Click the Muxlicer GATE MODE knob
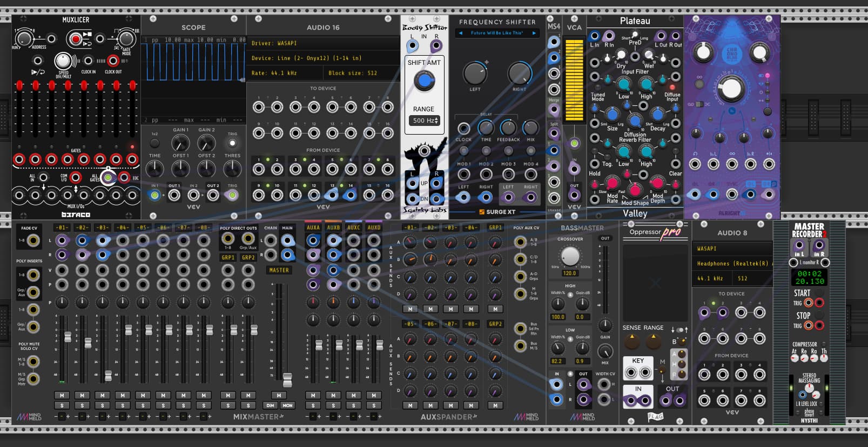This screenshot has height=447, width=868. tap(126, 38)
